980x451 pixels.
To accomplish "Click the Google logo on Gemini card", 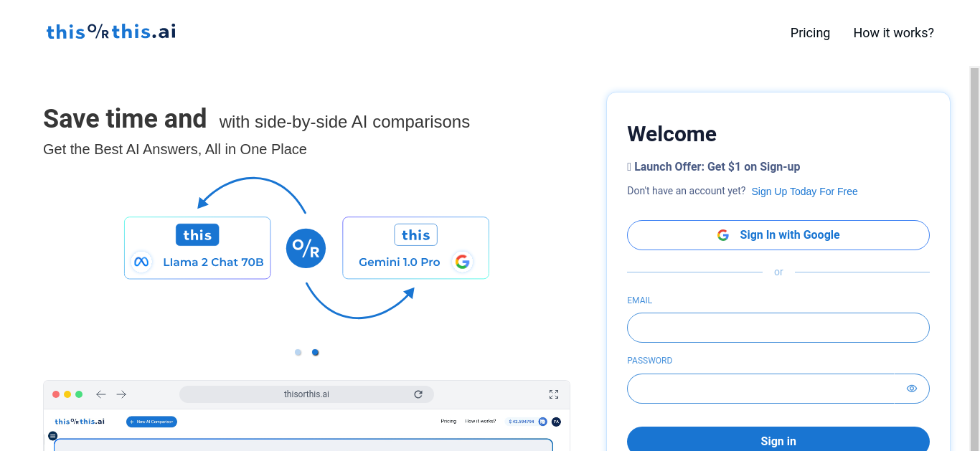I will (463, 262).
